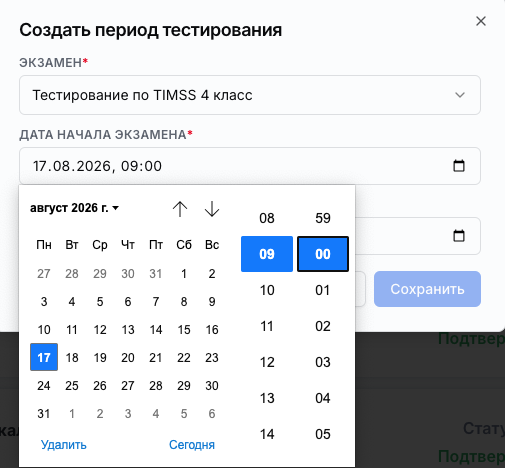Choose August 30 in the calendar
The image size is (505, 468).
point(212,386)
